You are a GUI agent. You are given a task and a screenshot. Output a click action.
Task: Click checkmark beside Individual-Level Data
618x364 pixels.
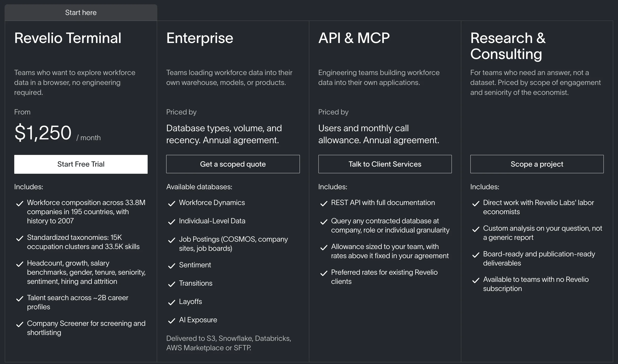click(172, 222)
